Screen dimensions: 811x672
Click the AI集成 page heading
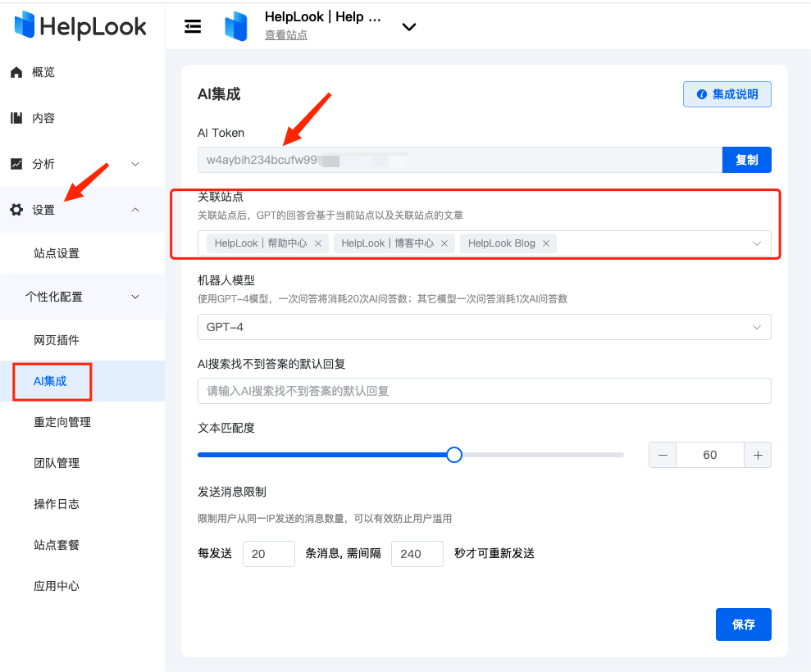click(x=219, y=94)
